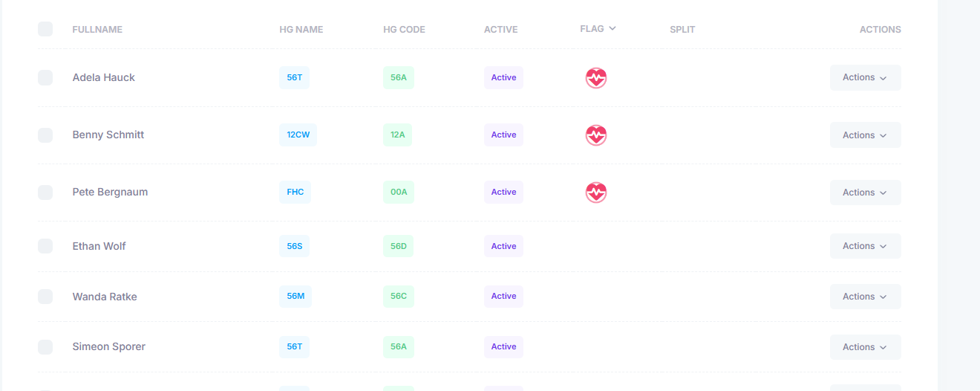
Task: Click the HG CODE column header
Action: click(404, 30)
